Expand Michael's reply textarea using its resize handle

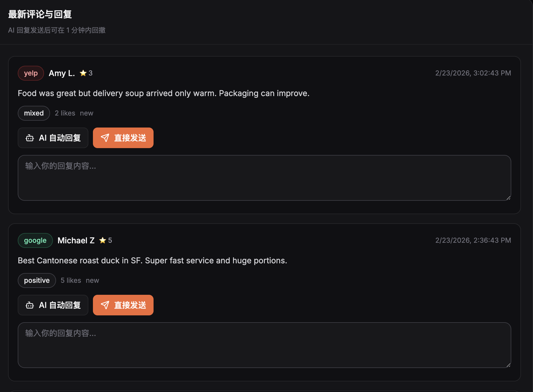point(508,365)
